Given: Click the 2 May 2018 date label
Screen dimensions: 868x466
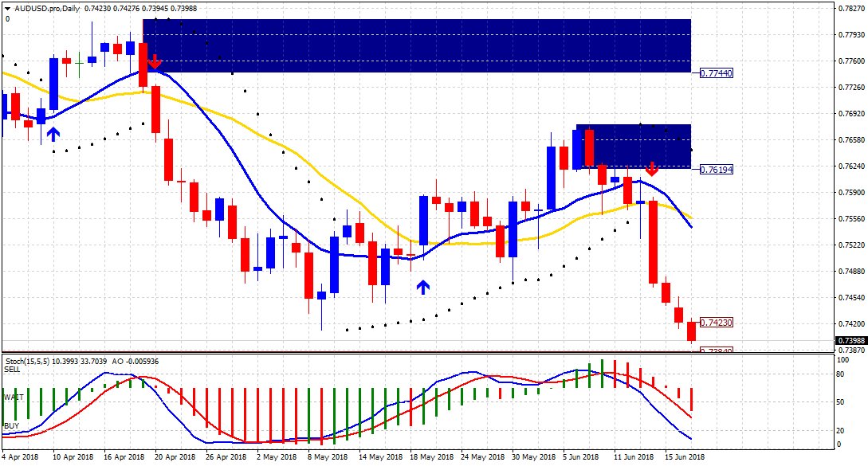Looking at the screenshot, I should [x=277, y=457].
